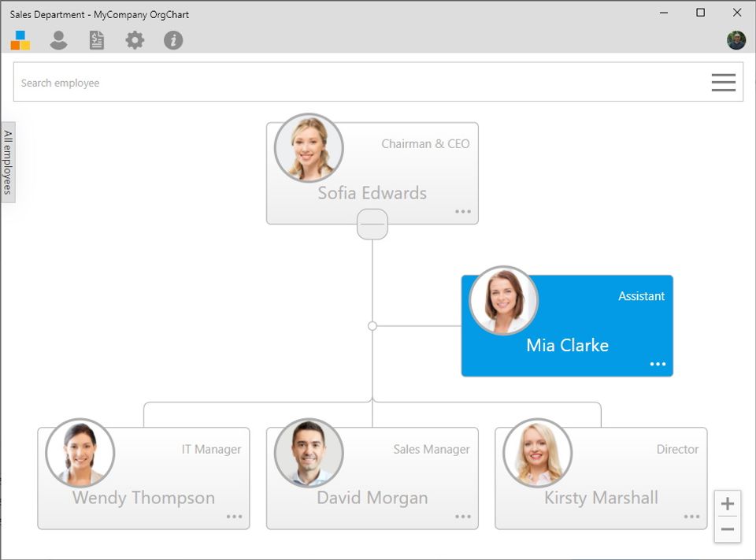The width and height of the screenshot is (756, 560).
Task: Open Sofia Edwards card options dots
Action: [x=463, y=211]
